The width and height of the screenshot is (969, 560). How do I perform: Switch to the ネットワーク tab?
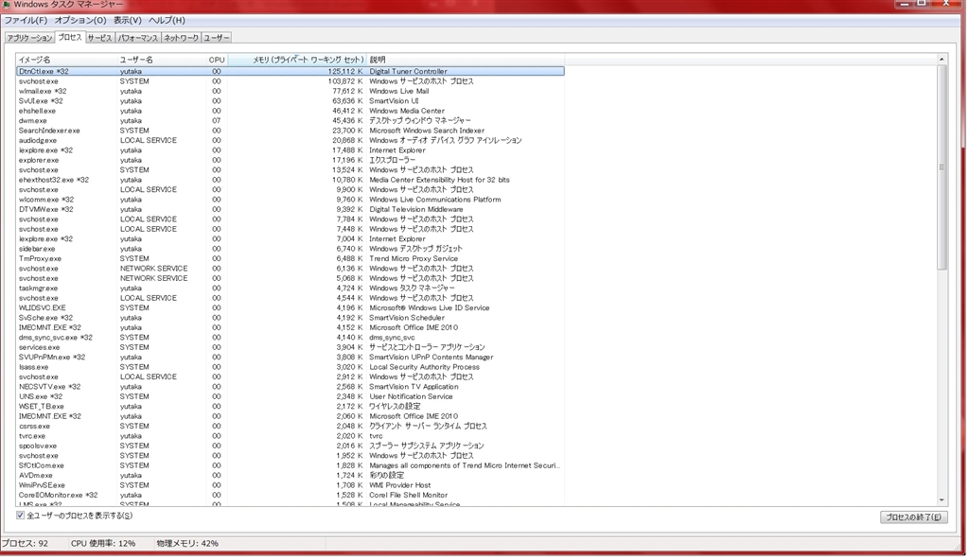click(x=181, y=38)
